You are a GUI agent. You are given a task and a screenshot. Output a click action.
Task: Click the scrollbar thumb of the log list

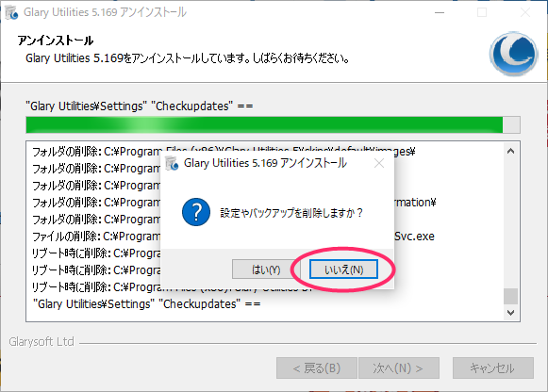[510, 296]
